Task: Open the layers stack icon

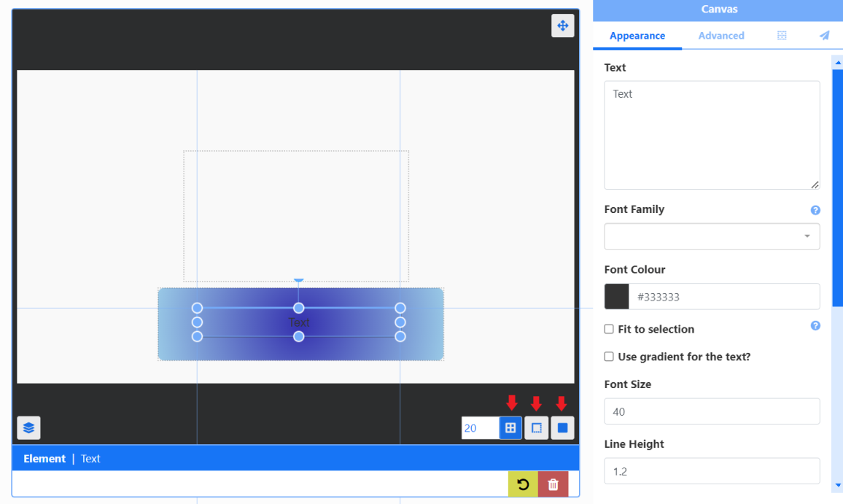Action: point(28,427)
